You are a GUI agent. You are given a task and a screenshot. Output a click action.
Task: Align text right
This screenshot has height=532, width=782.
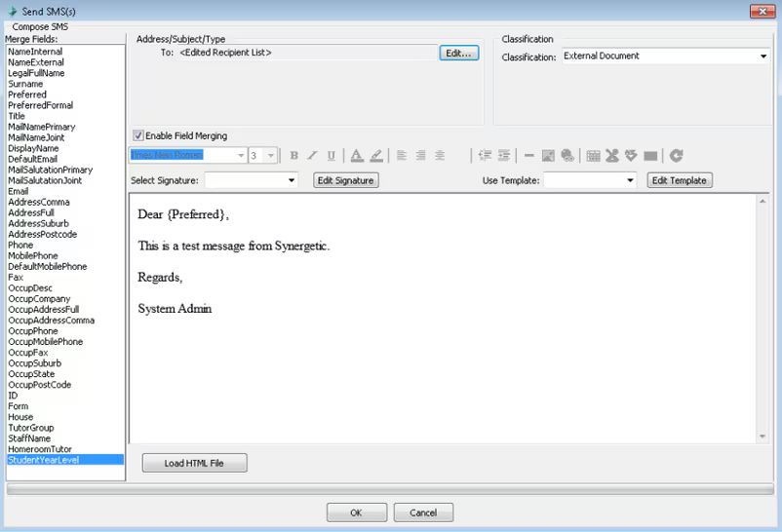pos(420,156)
